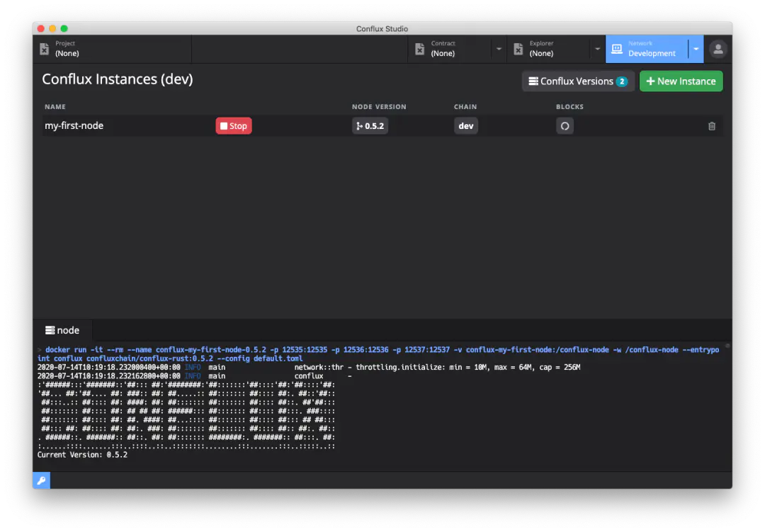Click the versions count badge 2
Viewport: 765px width, 532px height.
(622, 81)
